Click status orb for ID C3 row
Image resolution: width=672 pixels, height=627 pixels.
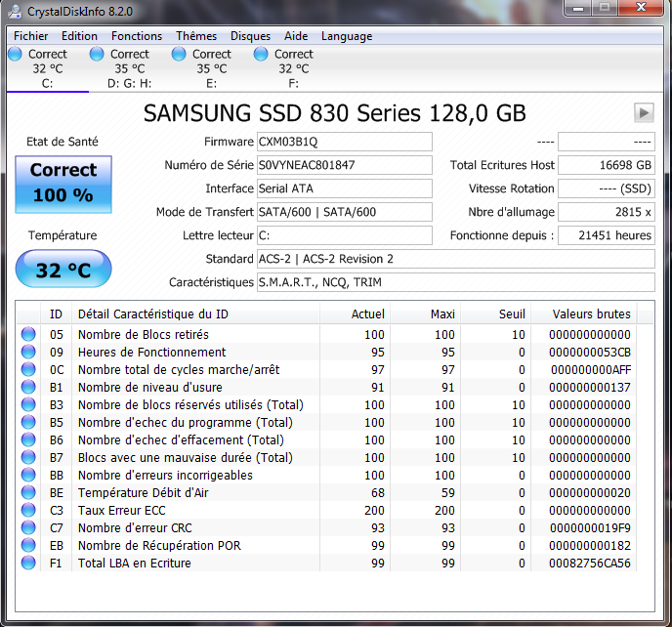click(28, 510)
